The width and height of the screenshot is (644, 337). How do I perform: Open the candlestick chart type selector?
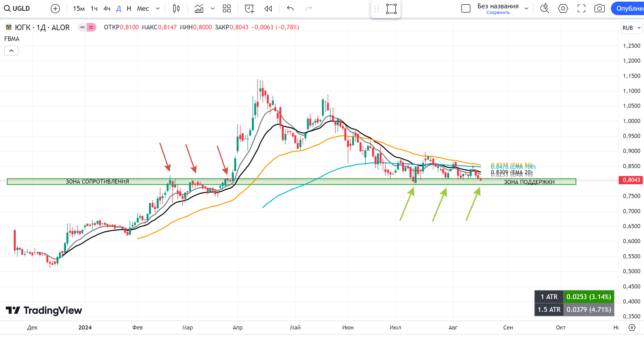point(176,8)
